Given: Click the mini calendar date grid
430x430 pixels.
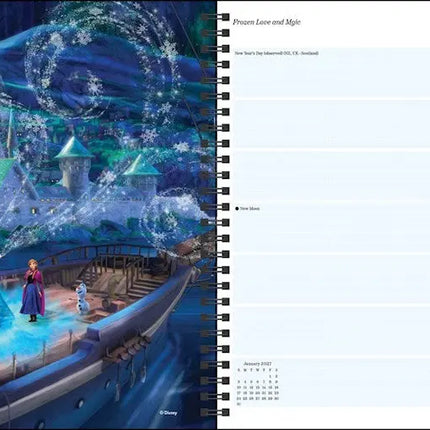Looking at the screenshot, I should (x=258, y=387).
